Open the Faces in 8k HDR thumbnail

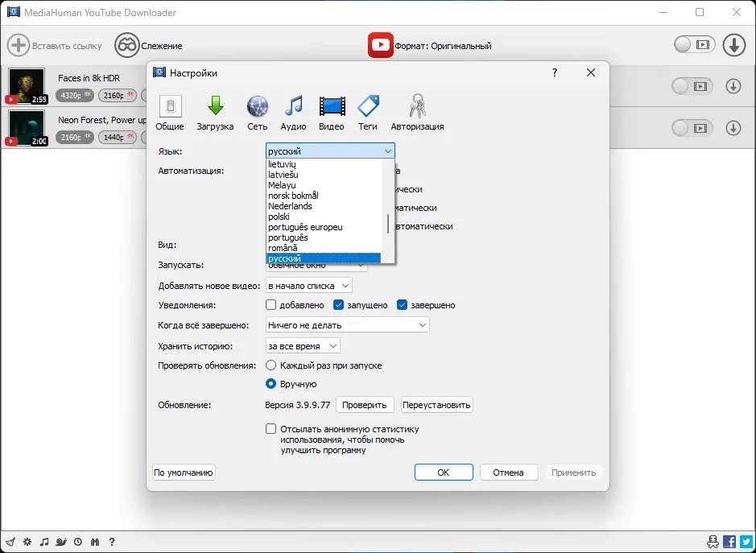(27, 86)
